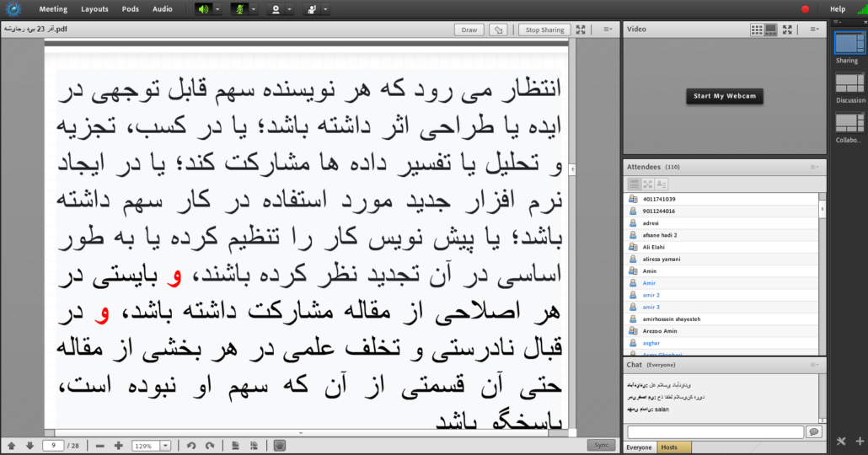Select the Sharing layout thumbnail
This screenshot has height=455, width=868.
849,43
